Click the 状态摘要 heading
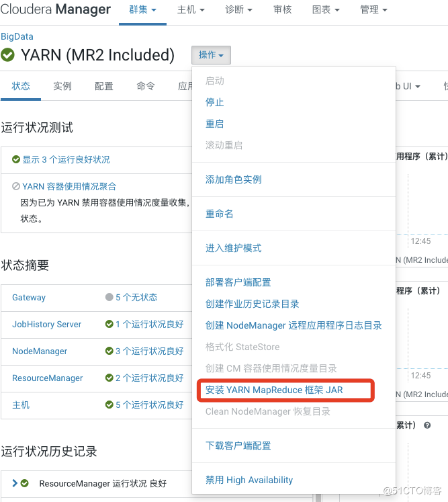 point(25,265)
